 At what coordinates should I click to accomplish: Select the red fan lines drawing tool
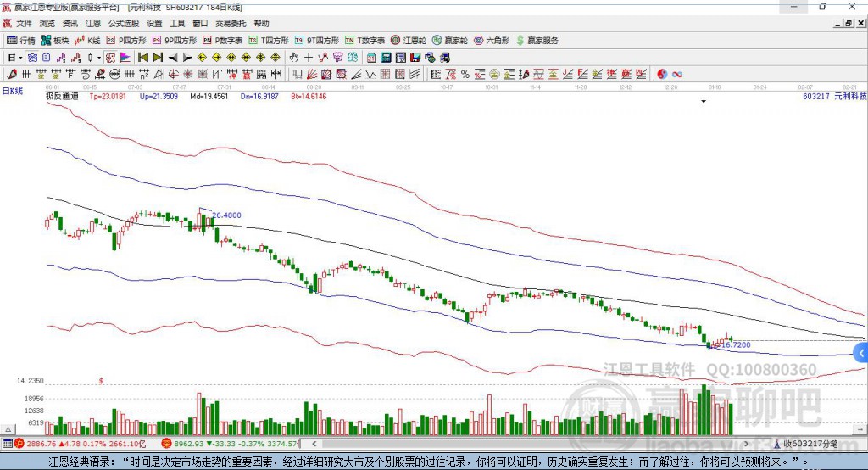(312, 75)
